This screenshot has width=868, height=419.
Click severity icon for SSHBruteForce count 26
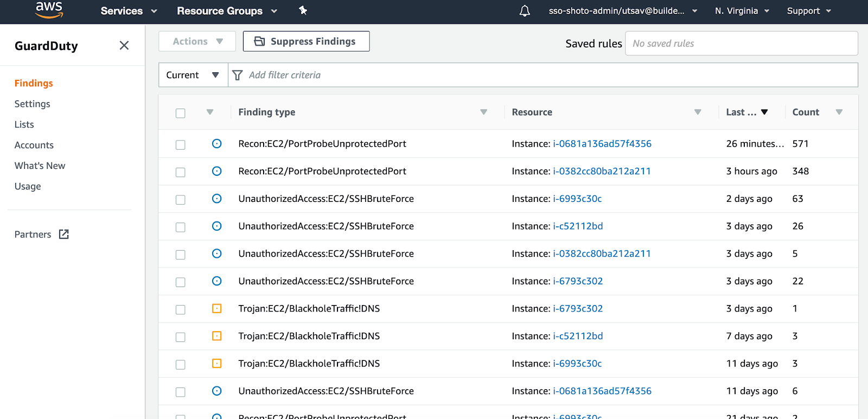pos(216,226)
